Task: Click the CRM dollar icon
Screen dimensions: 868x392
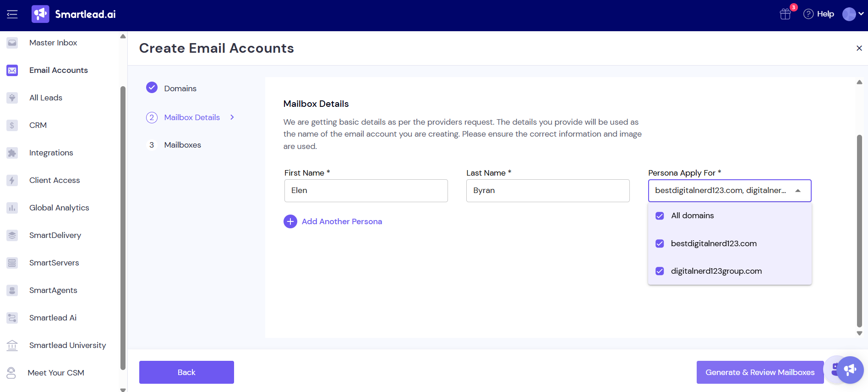Action: [x=12, y=125]
